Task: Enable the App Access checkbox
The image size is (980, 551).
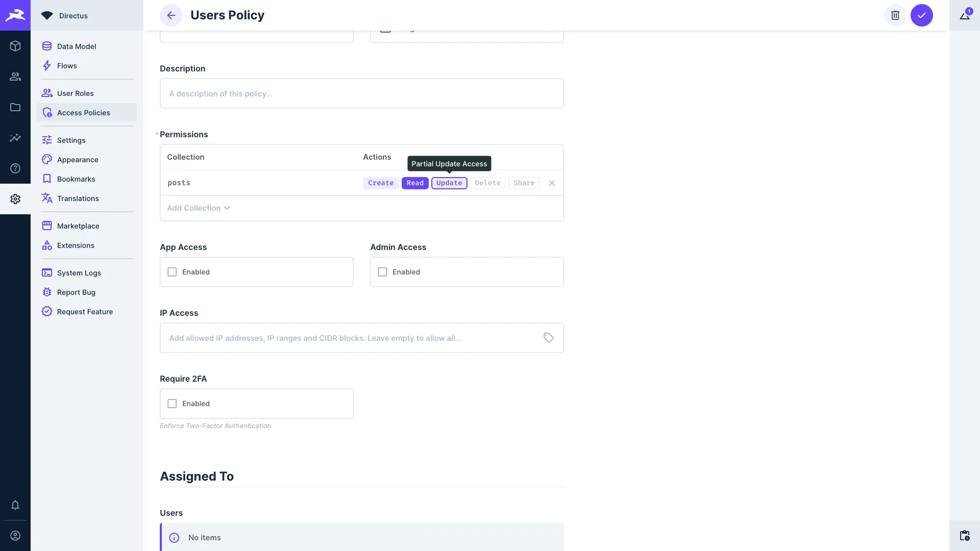Action: pos(173,272)
